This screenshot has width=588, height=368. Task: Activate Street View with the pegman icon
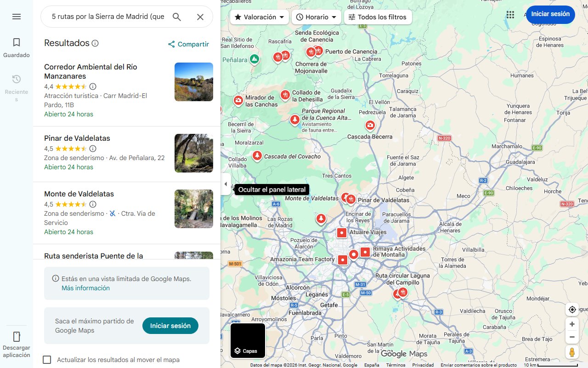572,352
